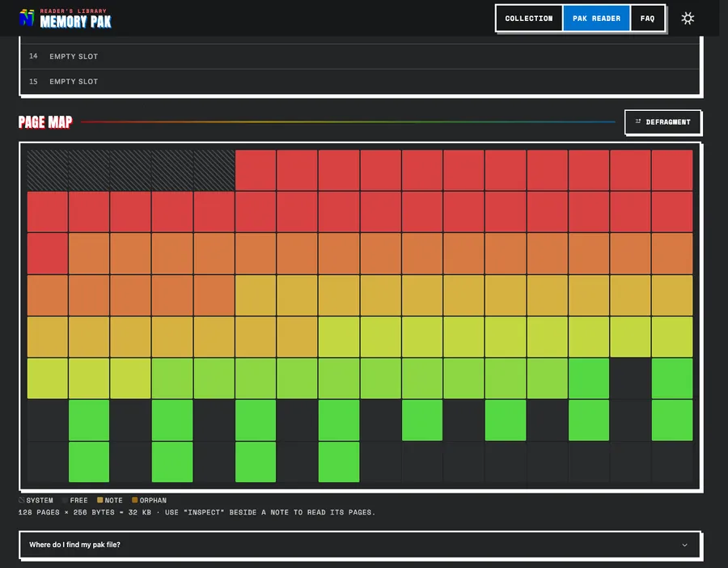
Task: Click the last red cell in the third row
Action: [x=48, y=253]
